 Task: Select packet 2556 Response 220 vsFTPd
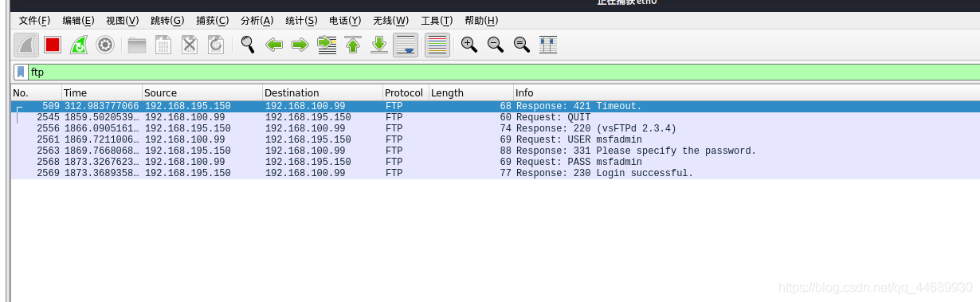point(495,128)
